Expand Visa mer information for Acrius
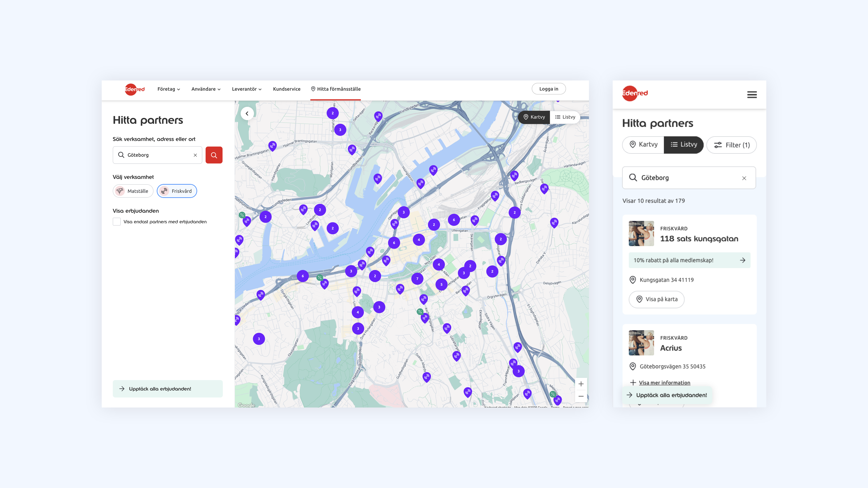 pyautogui.click(x=665, y=383)
